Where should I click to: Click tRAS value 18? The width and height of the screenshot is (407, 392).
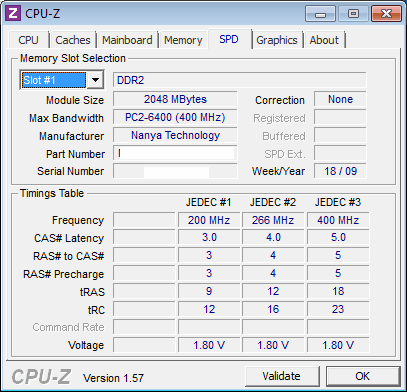338,291
